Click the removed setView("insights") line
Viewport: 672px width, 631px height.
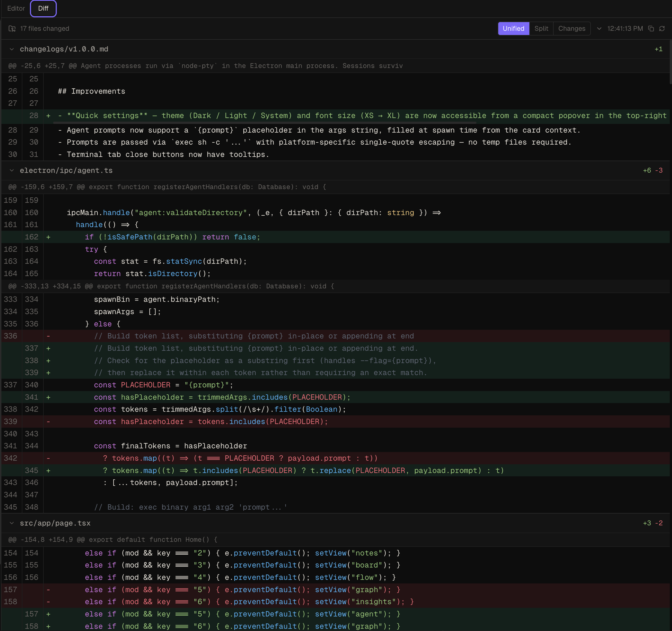336,602
